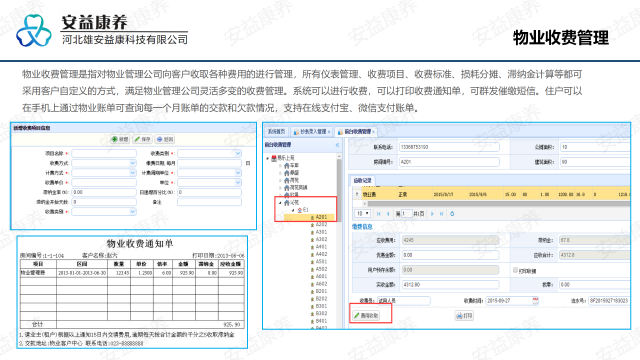Click the 备注 remarks input field
The image size is (640, 360).
209,202
